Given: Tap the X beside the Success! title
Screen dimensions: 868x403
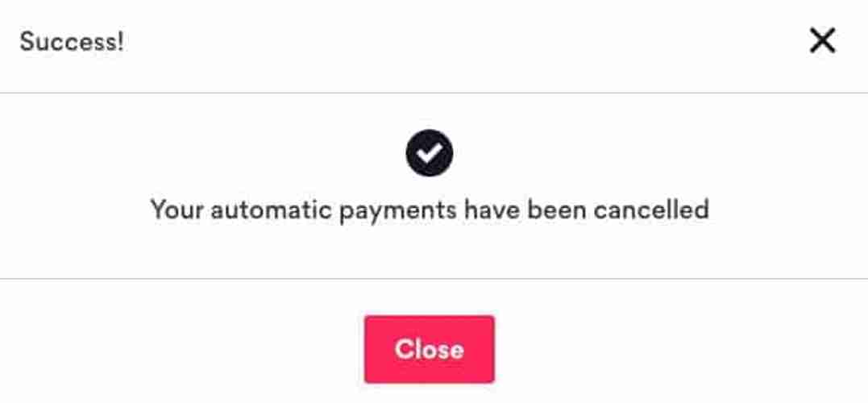Looking at the screenshot, I should (823, 42).
